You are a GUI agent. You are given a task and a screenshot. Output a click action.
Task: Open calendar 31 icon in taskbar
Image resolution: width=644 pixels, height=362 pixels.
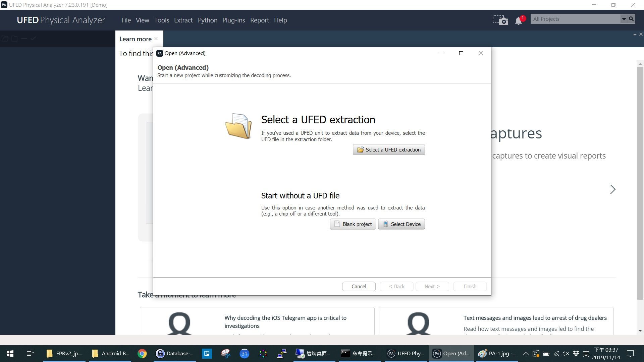(x=245, y=354)
